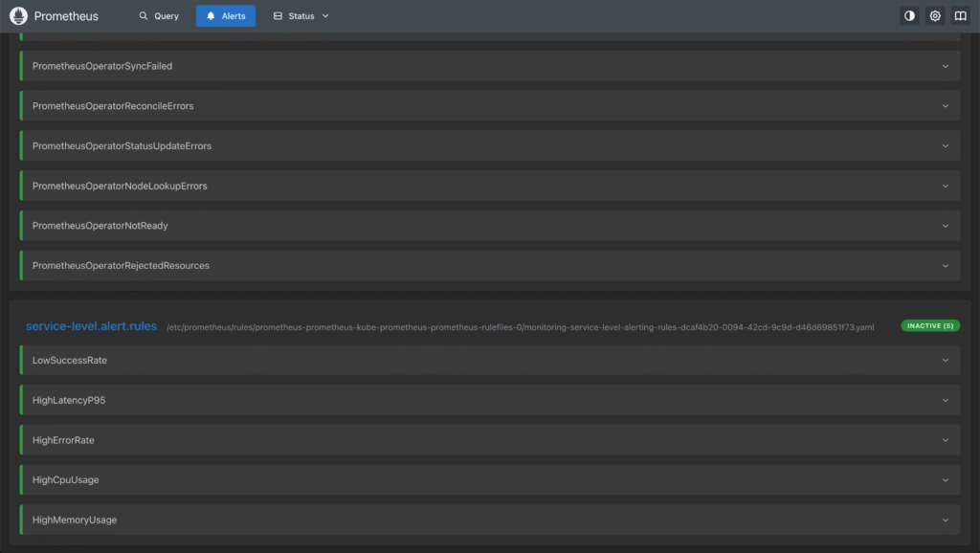The height and width of the screenshot is (553, 980).
Task: Expand PrometheusOperatorReconcileErrors chevron
Action: [945, 106]
